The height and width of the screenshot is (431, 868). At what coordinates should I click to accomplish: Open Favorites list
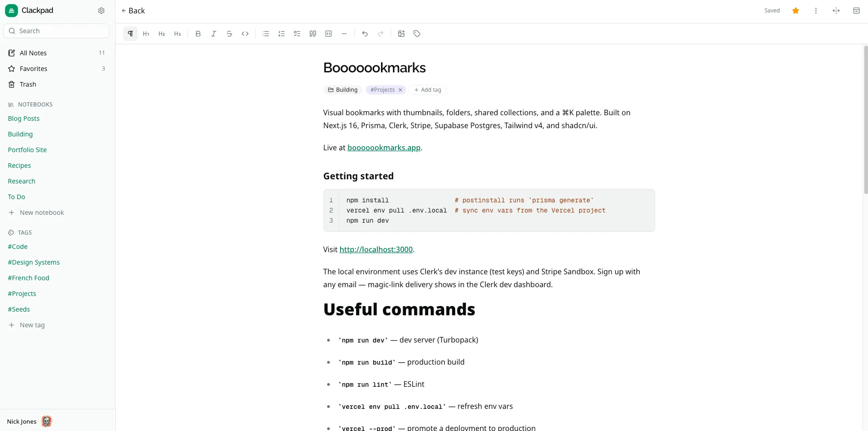coord(57,69)
